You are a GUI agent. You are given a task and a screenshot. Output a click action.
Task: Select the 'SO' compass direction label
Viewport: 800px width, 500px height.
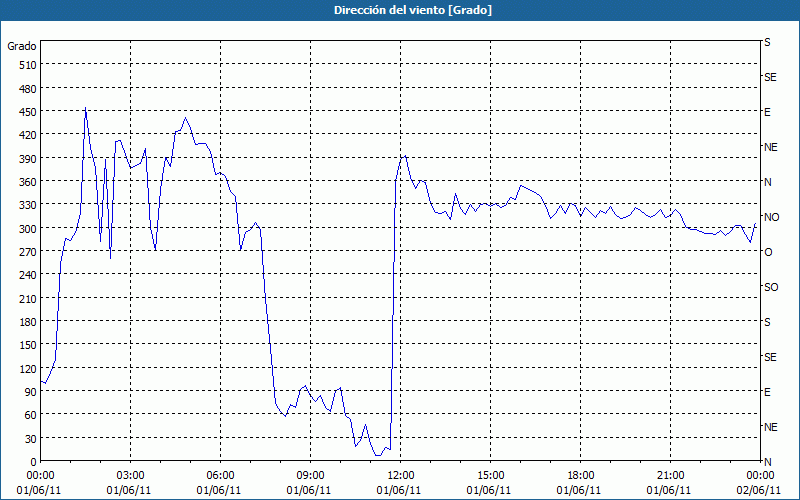pos(771,287)
